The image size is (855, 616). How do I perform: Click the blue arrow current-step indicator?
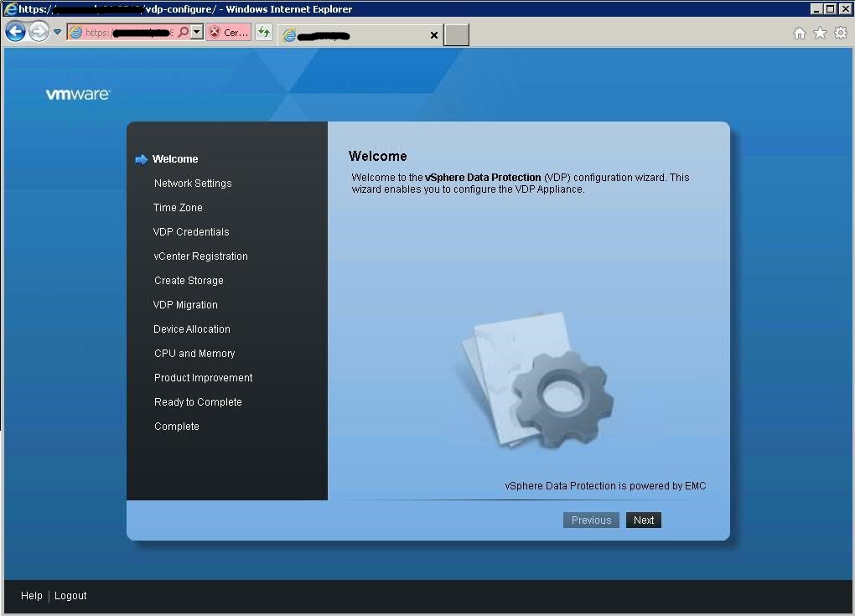click(x=141, y=160)
